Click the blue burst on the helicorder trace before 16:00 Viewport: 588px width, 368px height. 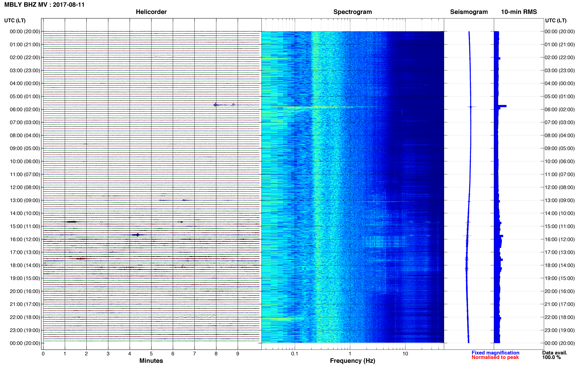coord(138,235)
